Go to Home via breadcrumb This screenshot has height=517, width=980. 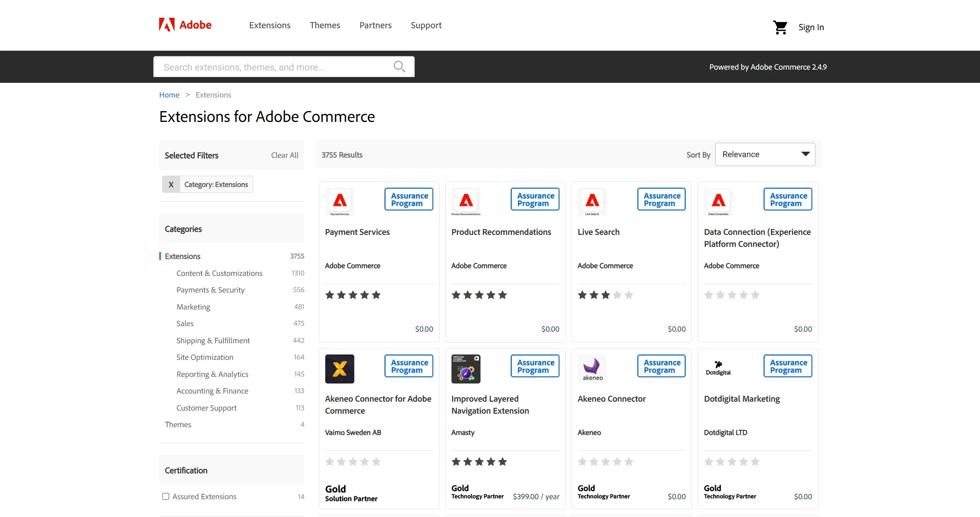(169, 95)
